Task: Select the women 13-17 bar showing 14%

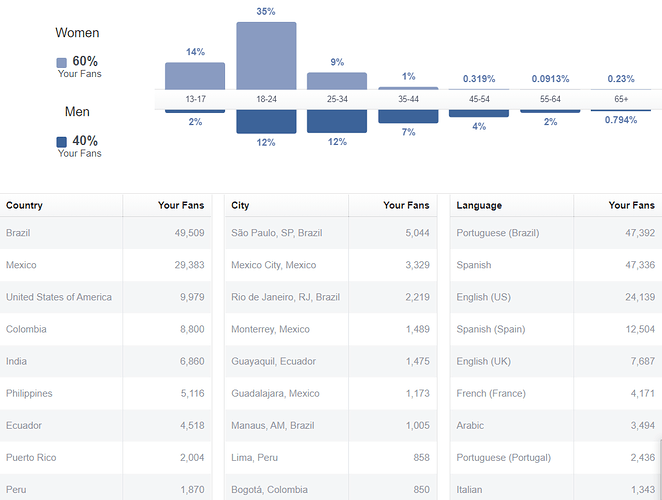Action: [x=195, y=76]
